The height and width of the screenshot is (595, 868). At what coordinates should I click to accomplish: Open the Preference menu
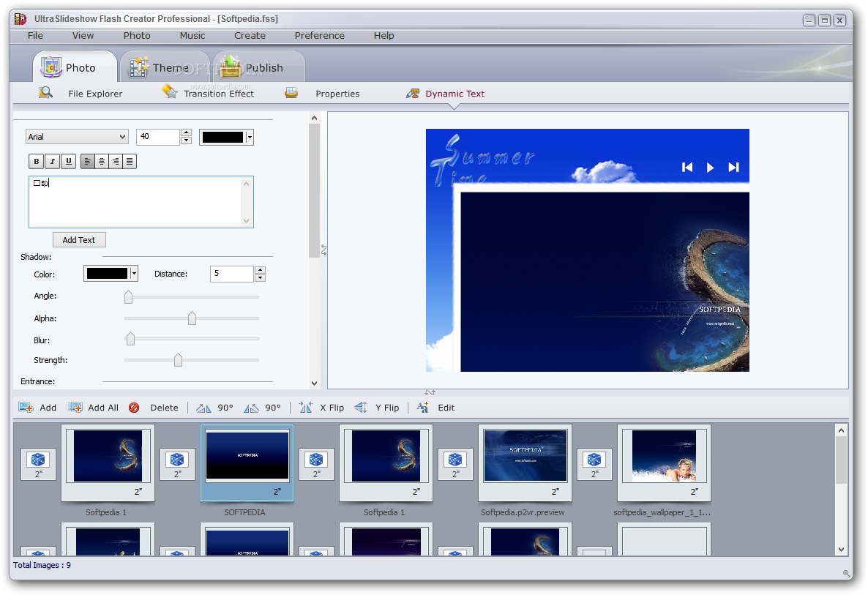(319, 35)
